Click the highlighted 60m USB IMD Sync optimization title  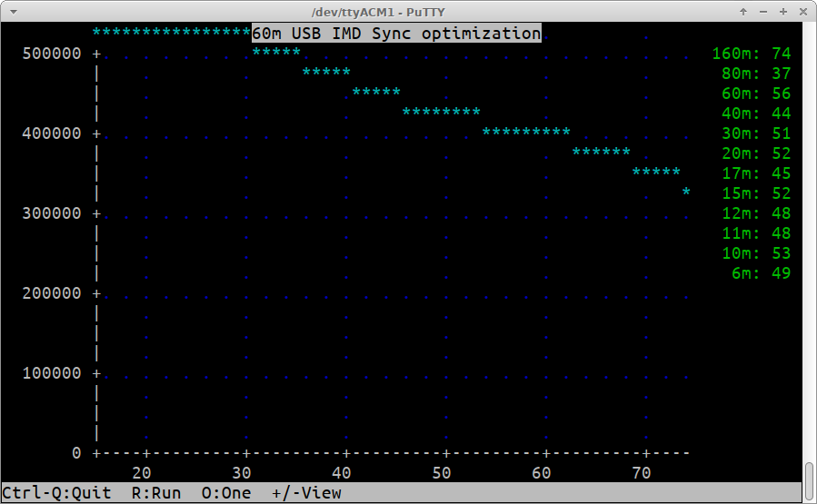(x=396, y=34)
